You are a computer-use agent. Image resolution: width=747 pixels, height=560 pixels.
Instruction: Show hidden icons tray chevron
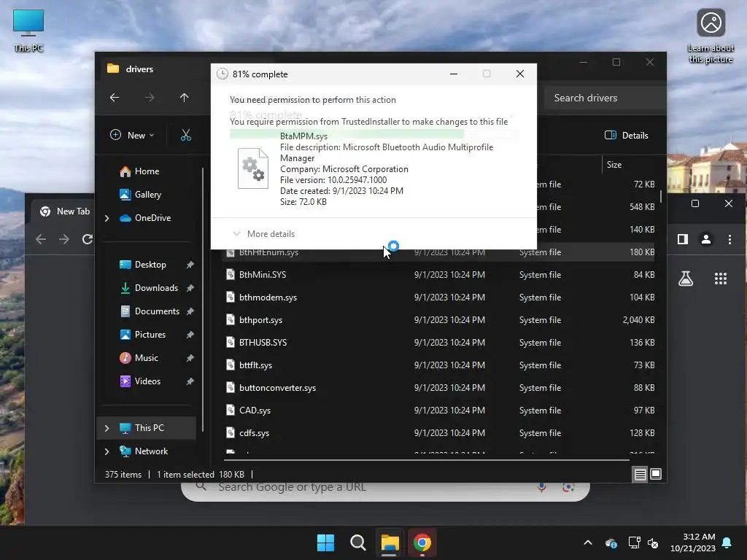(x=588, y=542)
